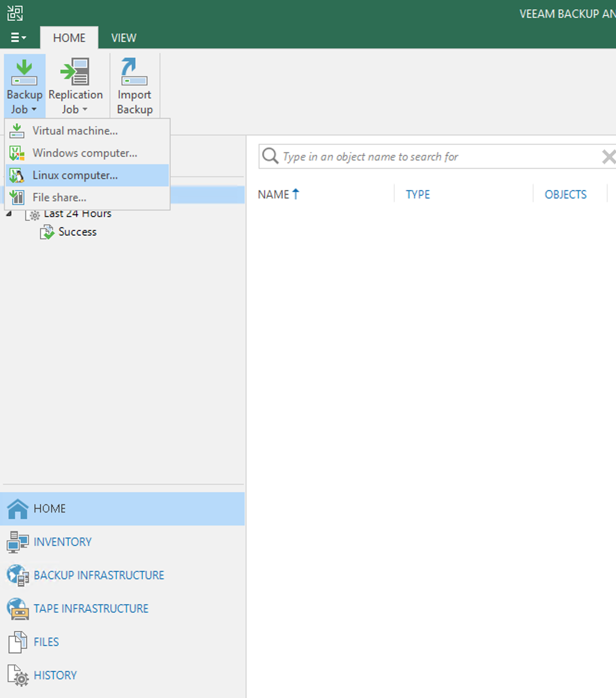Sort by the NAME column header
This screenshot has height=698, width=616.
pyautogui.click(x=273, y=194)
